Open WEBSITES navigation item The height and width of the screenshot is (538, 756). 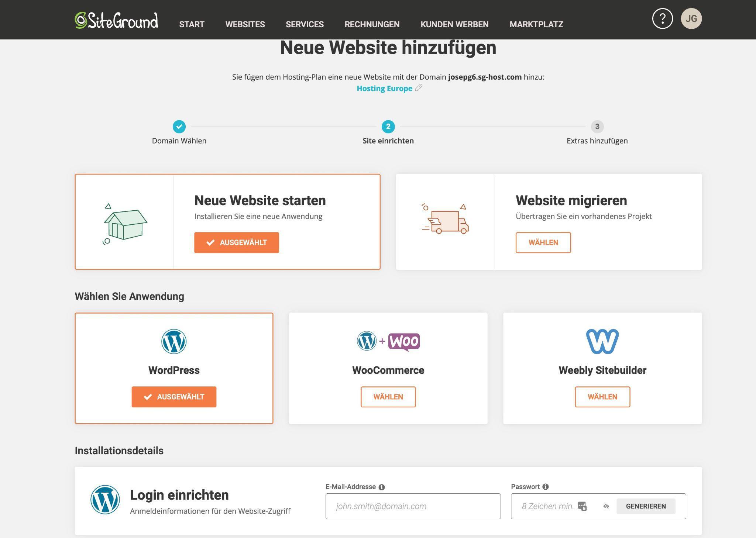(x=245, y=24)
